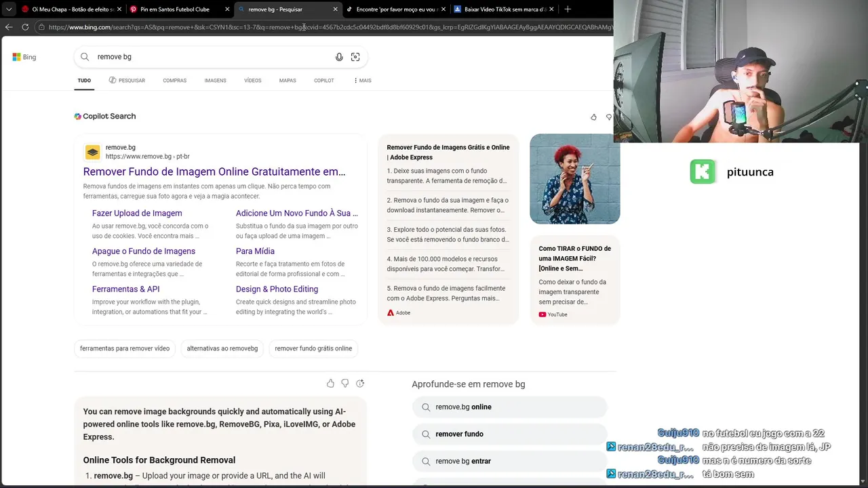Go back to the previous page

coord(9,27)
